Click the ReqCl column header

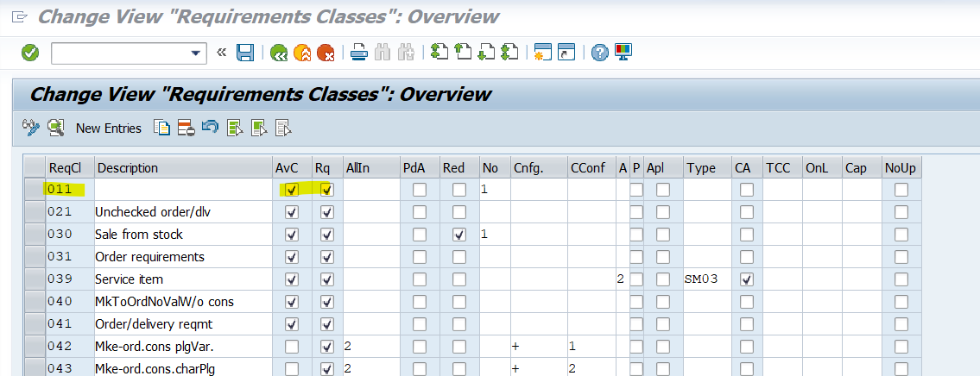(69, 167)
